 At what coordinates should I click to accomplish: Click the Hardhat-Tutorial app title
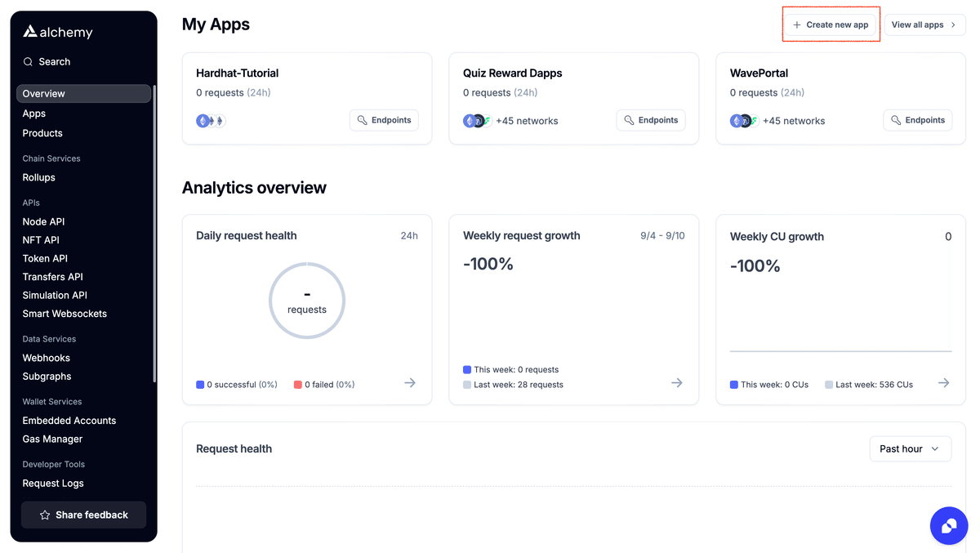pos(238,74)
